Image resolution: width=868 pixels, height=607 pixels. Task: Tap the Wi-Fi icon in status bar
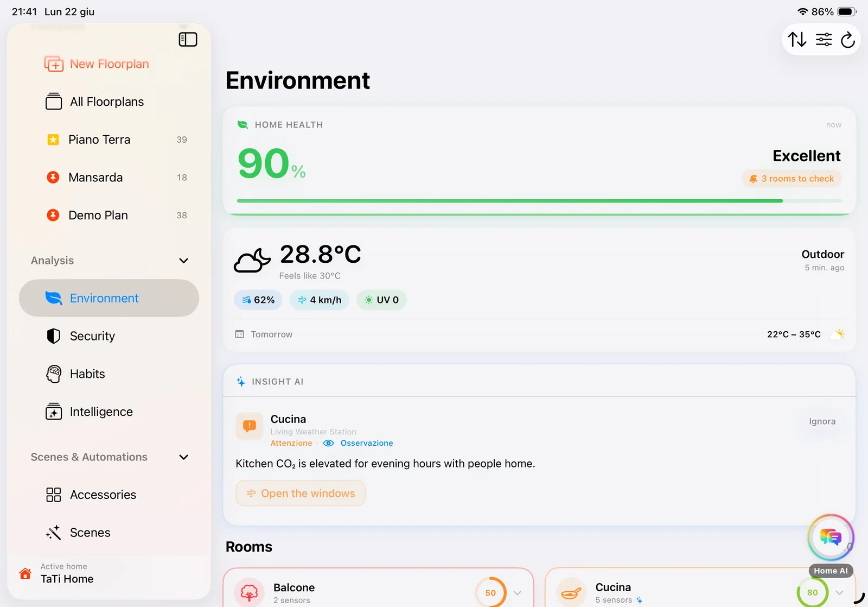coord(803,11)
